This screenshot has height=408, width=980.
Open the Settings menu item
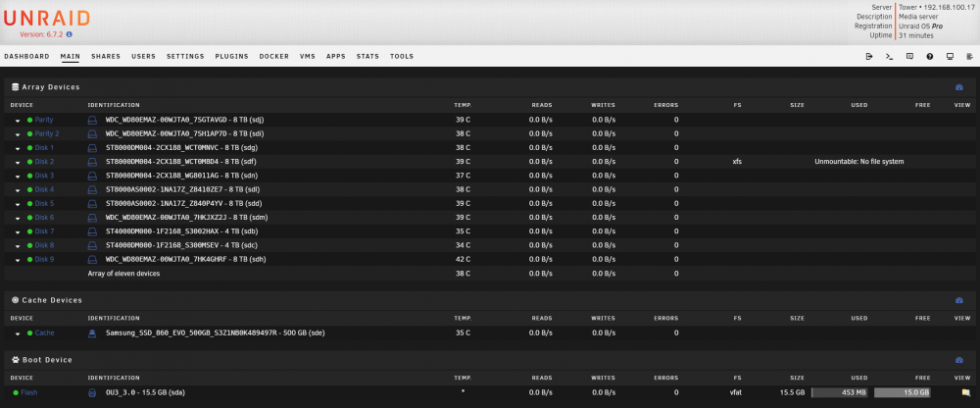pos(185,56)
